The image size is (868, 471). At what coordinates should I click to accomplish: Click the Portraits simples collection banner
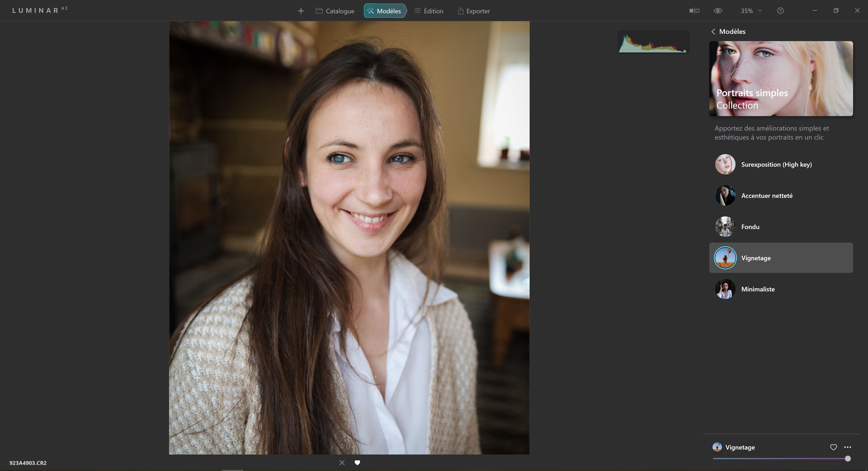[781, 79]
